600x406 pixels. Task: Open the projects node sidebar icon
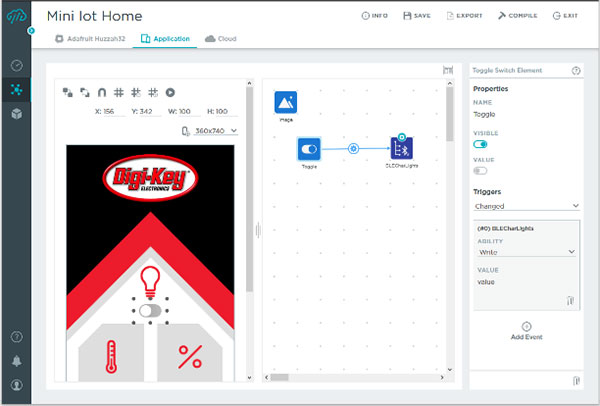[x=16, y=90]
